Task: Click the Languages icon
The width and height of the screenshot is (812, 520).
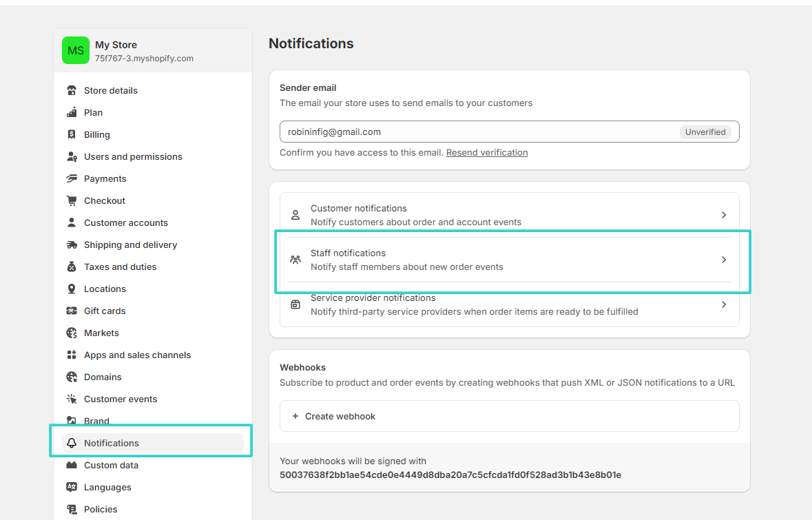Action: coord(72,487)
